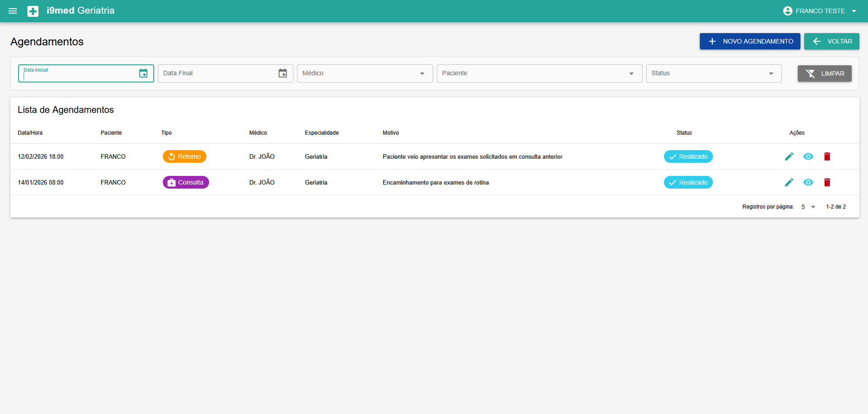
Task: Click the '14/01/2026 08:00' date cell
Action: (41, 182)
